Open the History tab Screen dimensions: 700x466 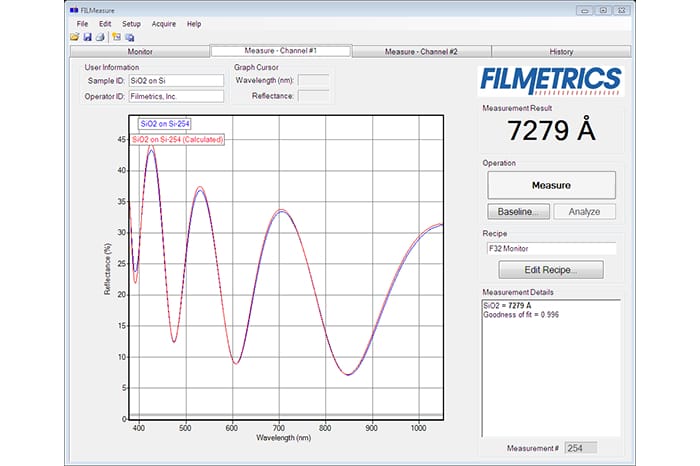pyautogui.click(x=561, y=51)
